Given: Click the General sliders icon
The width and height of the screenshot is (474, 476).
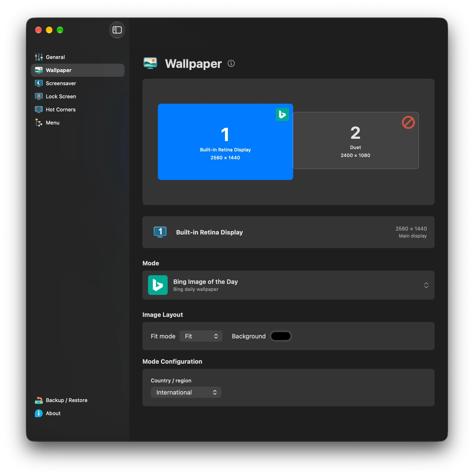Looking at the screenshot, I should click(x=39, y=57).
